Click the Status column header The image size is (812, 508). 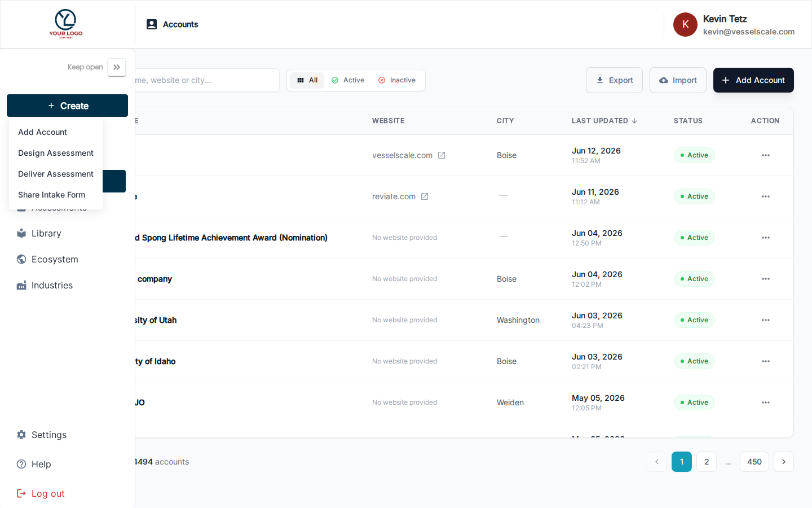tap(688, 121)
